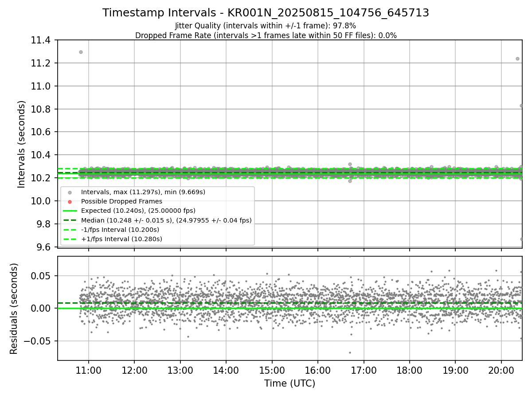Click the 11.2 y-axis tick label
This screenshot has height=399, width=532.
point(41,63)
